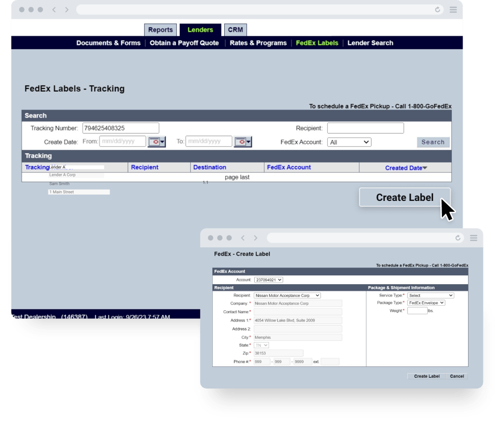
Task: Open Rates & Programs section
Action: click(x=258, y=43)
